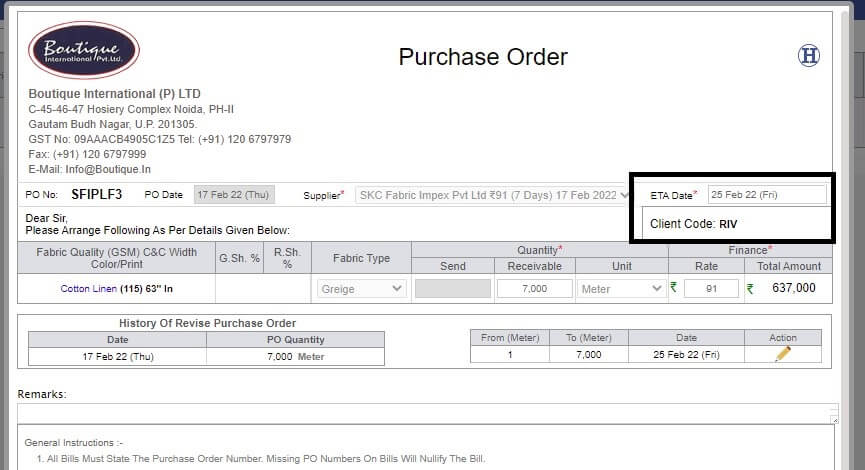Click the Purchase Order title
The image size is (865, 470).
tap(483, 57)
